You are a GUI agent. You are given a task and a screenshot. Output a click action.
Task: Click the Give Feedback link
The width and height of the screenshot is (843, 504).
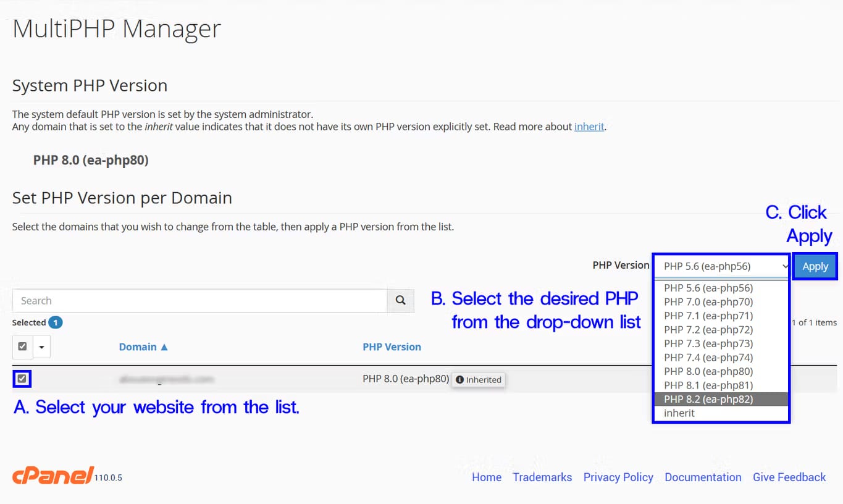pyautogui.click(x=789, y=477)
